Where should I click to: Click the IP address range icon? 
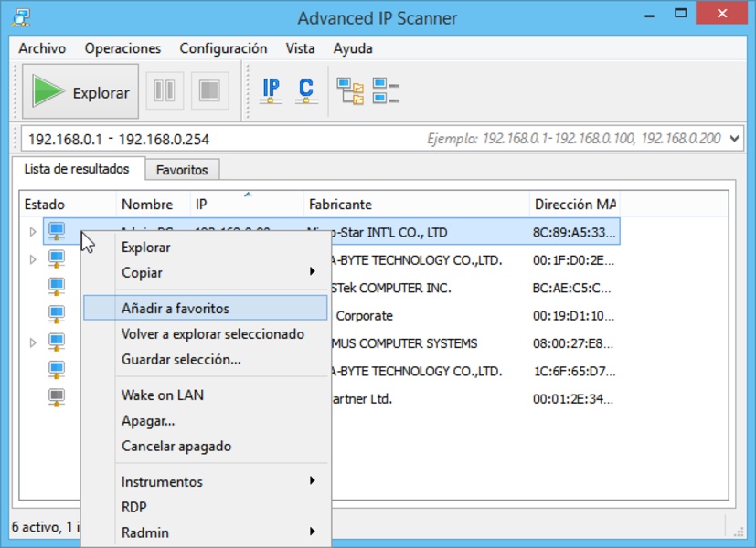271,90
